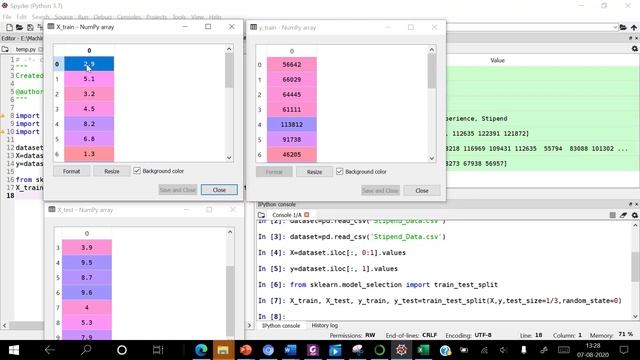640x360 pixels.
Task: Open the Edit menu
Action: pos(22,17)
